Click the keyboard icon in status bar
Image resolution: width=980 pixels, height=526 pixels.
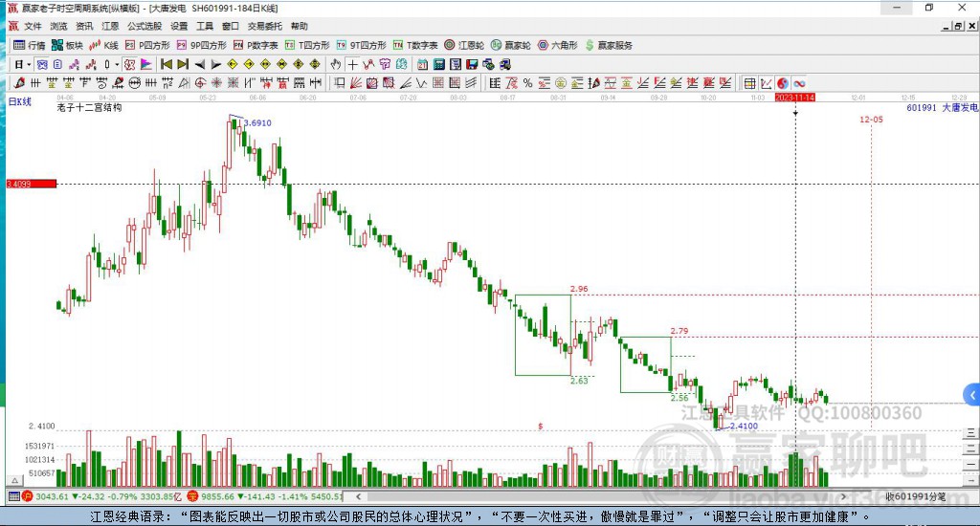point(13,496)
